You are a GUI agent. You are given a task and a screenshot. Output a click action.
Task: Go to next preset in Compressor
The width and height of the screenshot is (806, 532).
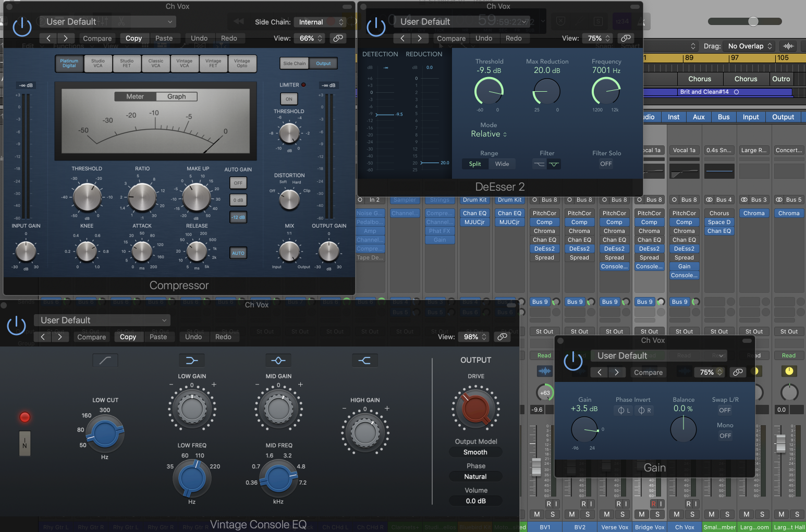point(65,38)
